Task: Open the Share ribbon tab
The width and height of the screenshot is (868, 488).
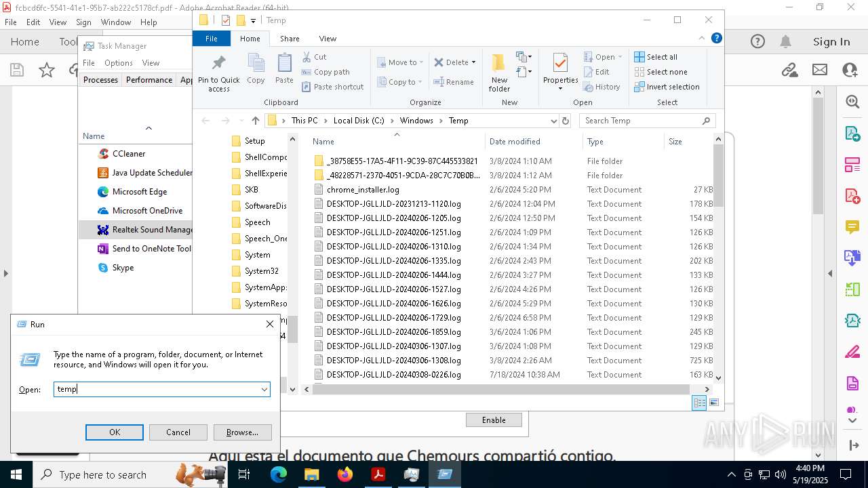Action: click(290, 39)
